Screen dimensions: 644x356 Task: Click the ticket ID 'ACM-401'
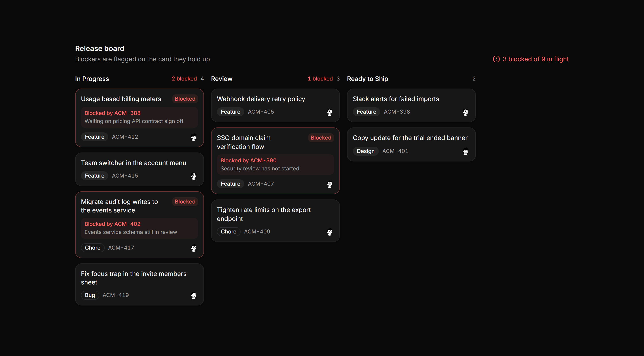point(395,151)
